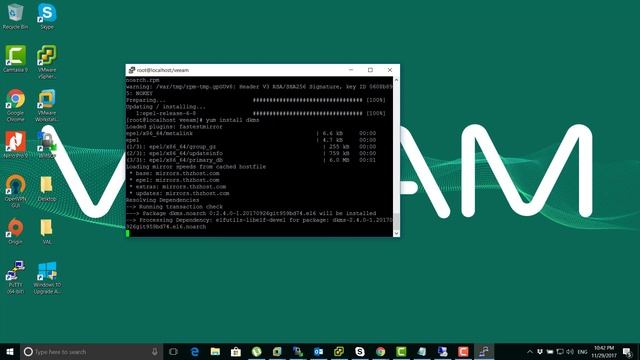Launch OpenVPN GUI from the desktop
640x360 pixels.
click(16, 191)
